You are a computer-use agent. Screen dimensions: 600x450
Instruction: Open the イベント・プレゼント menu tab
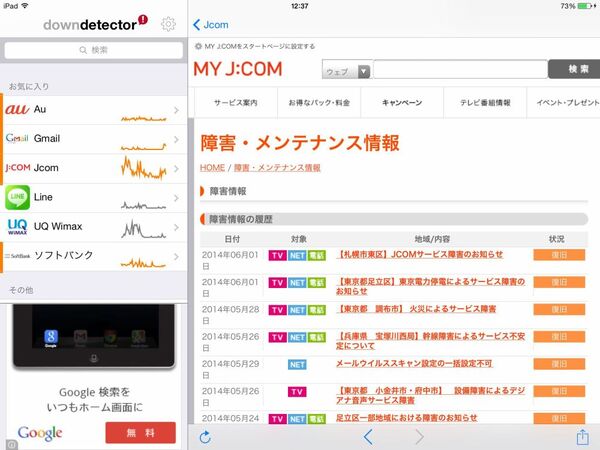pyautogui.click(x=564, y=103)
